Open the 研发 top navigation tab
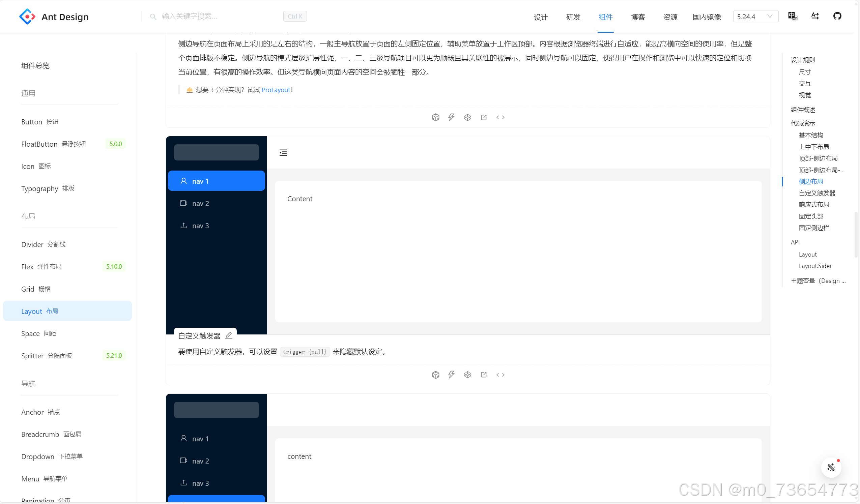Image resolution: width=860 pixels, height=504 pixels. point(573,17)
